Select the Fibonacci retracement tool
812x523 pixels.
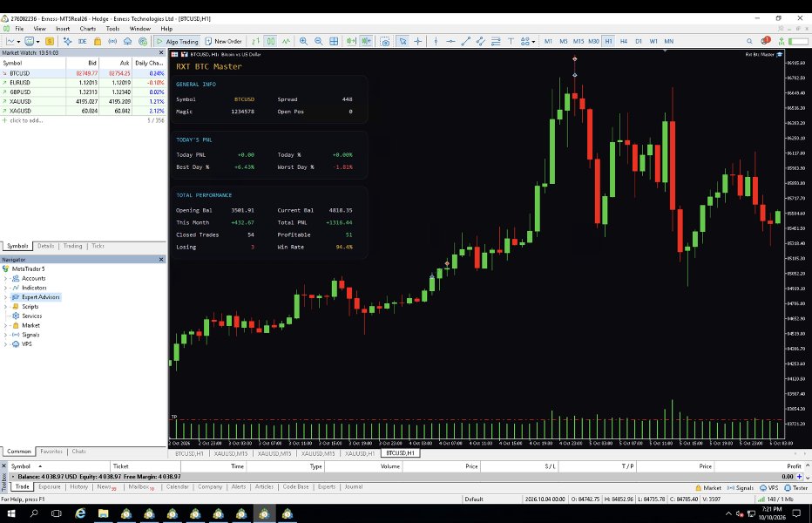pyautogui.click(x=496, y=41)
